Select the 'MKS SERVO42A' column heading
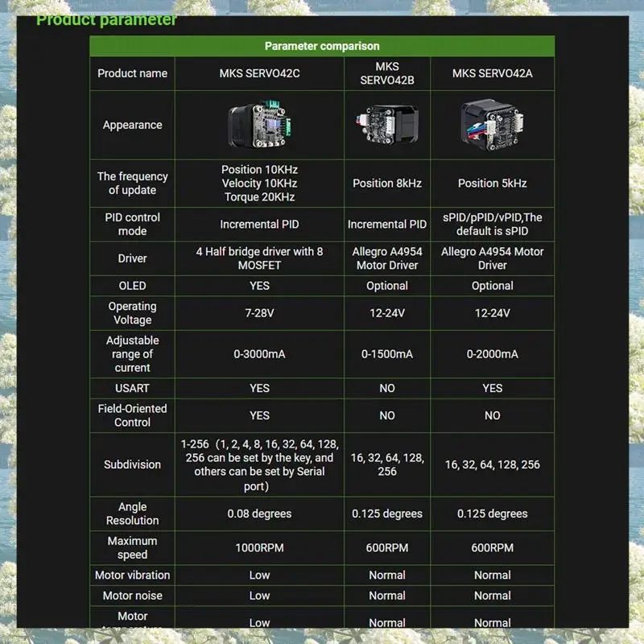The height and width of the screenshot is (644, 644). [x=492, y=73]
